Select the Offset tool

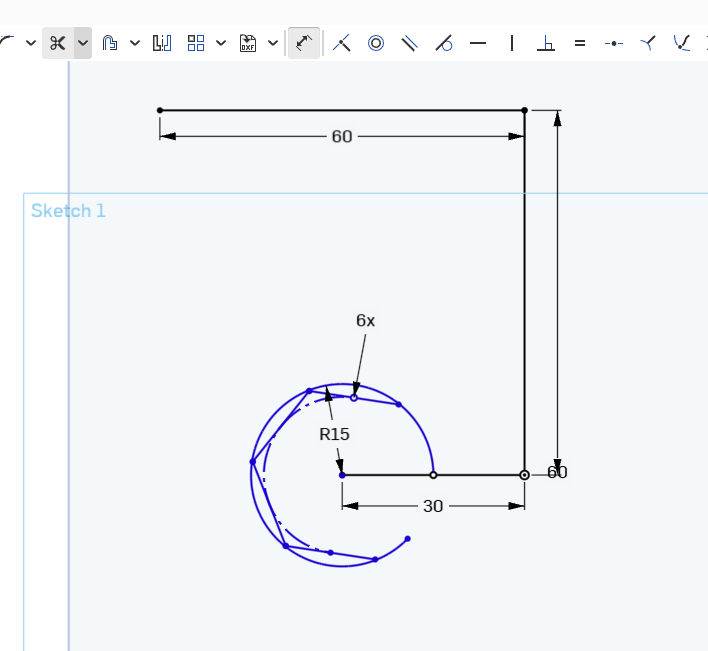[110, 43]
